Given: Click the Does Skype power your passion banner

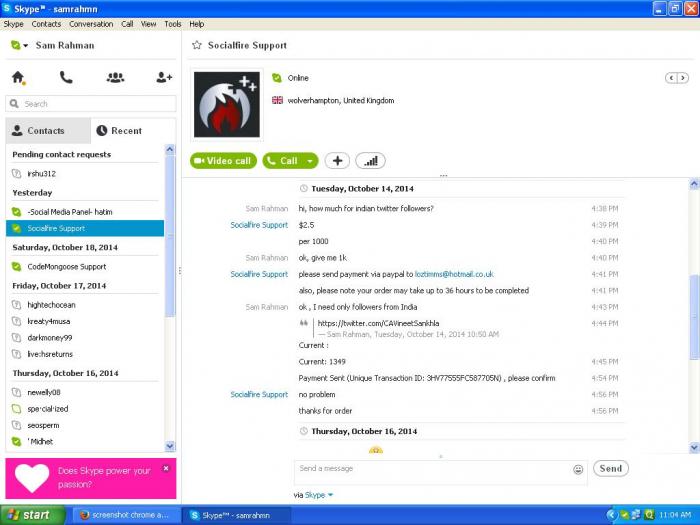Looking at the screenshot, I should 91,478.
